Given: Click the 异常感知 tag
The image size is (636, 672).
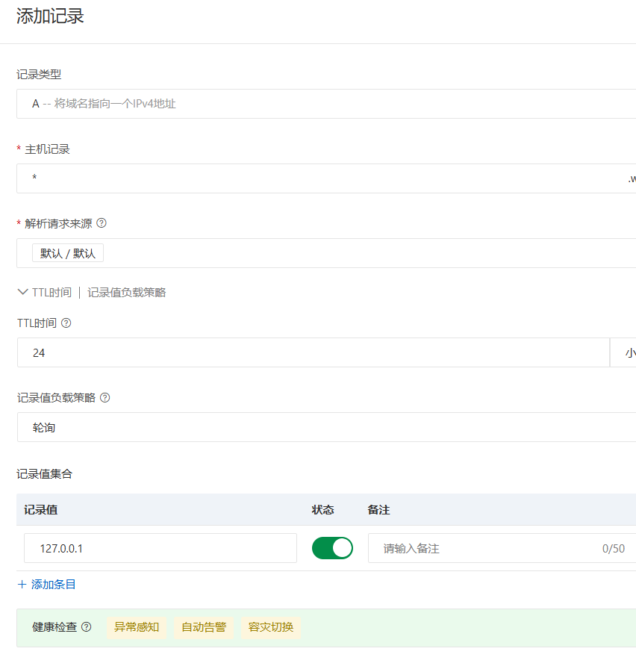Looking at the screenshot, I should click(x=137, y=627).
